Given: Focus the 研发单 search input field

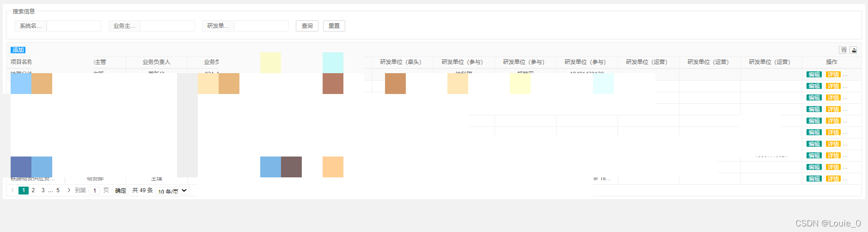Looking at the screenshot, I should point(261,26).
